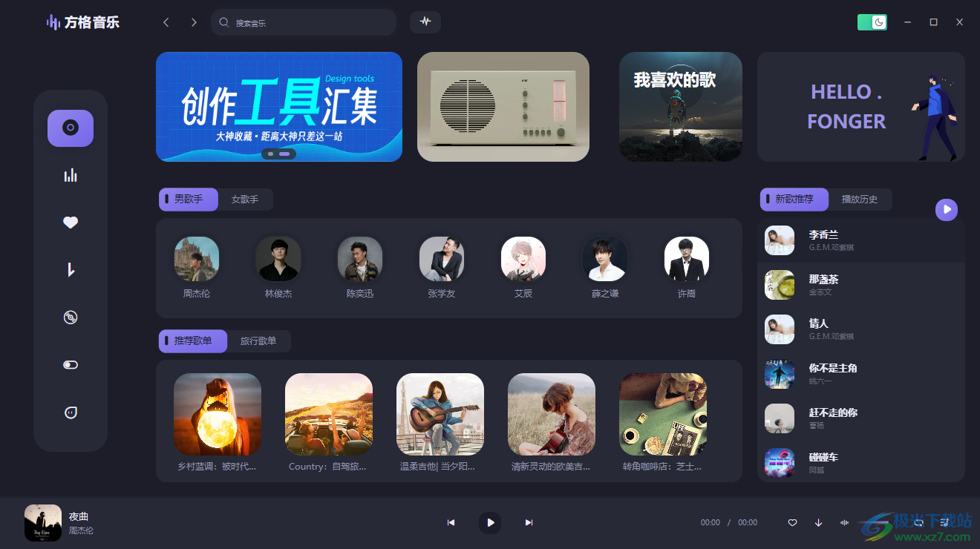Like the current song with heart icon
The image size is (980, 549).
(792, 522)
